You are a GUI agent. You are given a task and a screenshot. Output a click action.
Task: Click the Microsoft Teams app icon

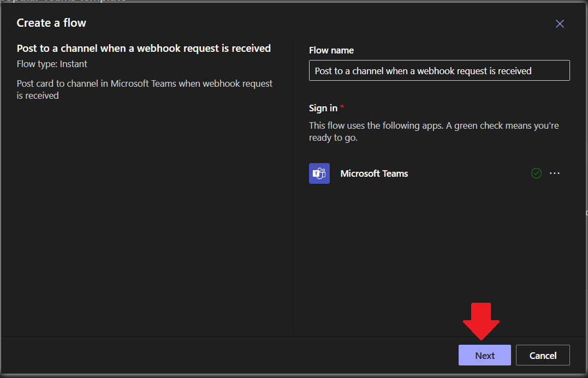(319, 173)
